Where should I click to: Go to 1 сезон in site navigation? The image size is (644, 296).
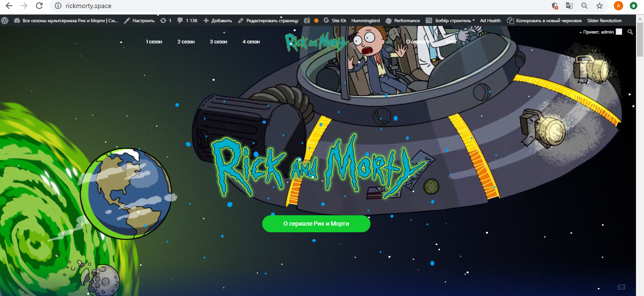154,42
